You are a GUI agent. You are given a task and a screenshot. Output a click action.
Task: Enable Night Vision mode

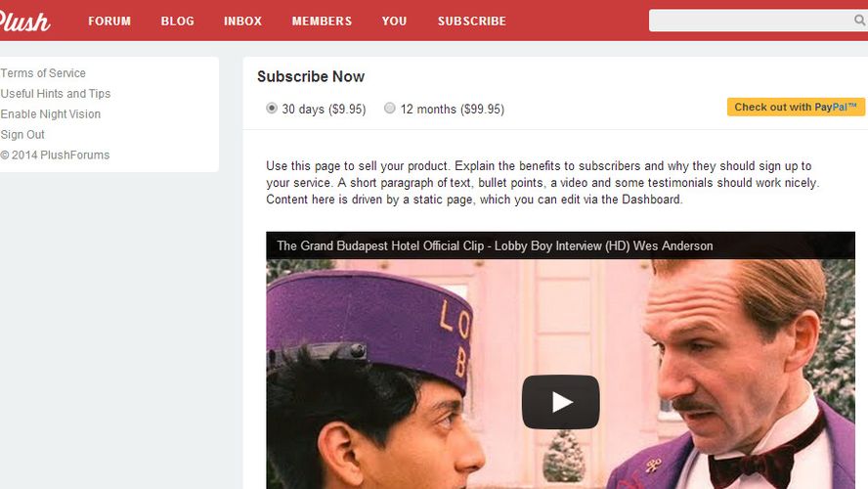51,114
